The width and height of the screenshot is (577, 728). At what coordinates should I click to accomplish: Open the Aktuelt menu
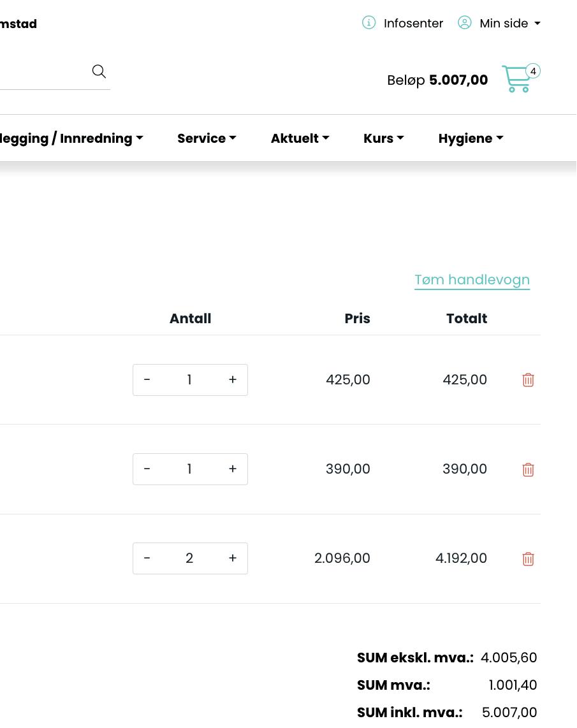300,138
